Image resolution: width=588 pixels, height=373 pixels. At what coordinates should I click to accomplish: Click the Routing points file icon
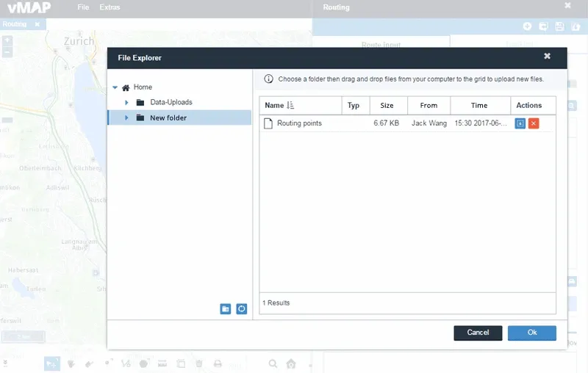coord(268,123)
